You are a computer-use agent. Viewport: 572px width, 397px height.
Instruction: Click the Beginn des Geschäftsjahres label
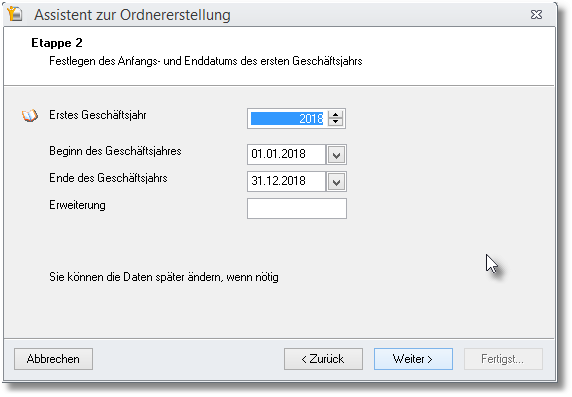(x=115, y=151)
